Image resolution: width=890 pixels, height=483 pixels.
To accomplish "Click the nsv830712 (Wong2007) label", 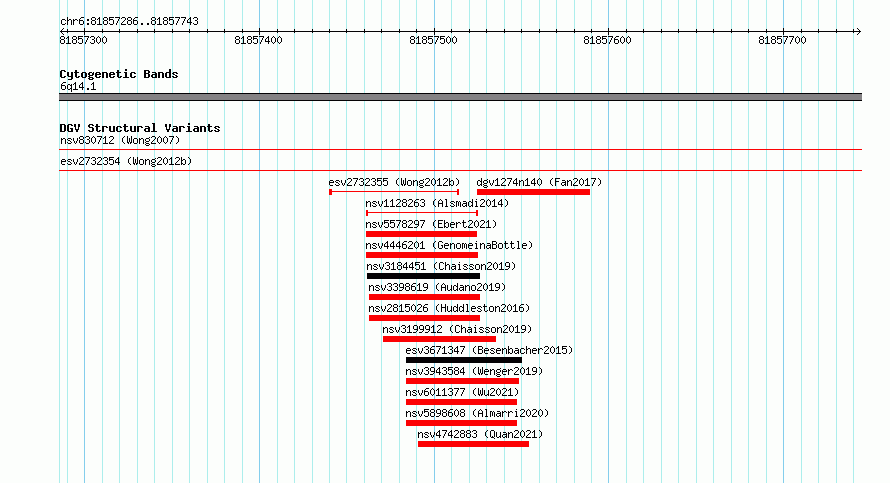I will pos(120,140).
